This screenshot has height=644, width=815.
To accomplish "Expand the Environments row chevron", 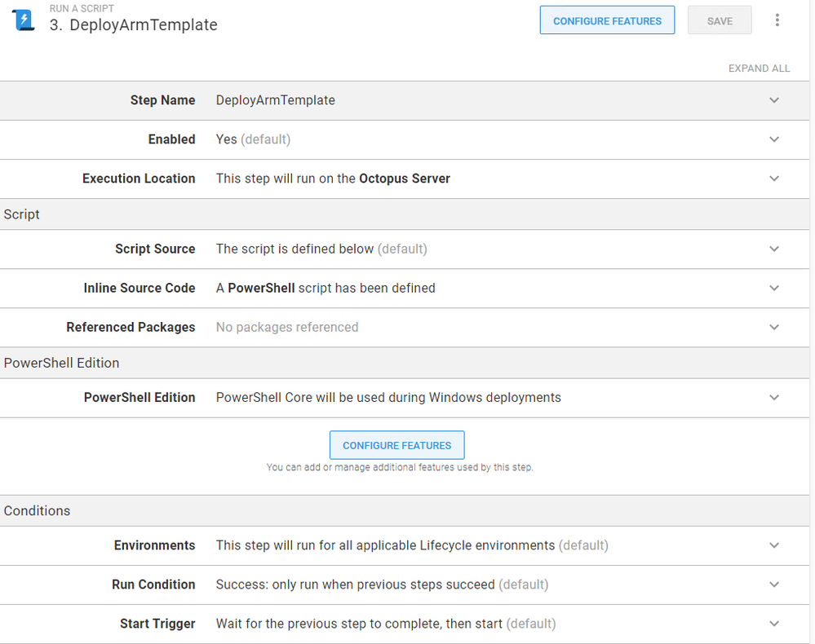I will click(x=774, y=545).
